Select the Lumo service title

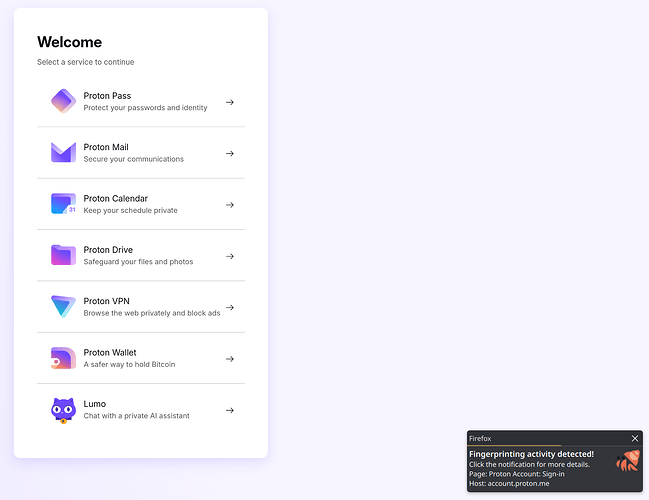pos(95,404)
